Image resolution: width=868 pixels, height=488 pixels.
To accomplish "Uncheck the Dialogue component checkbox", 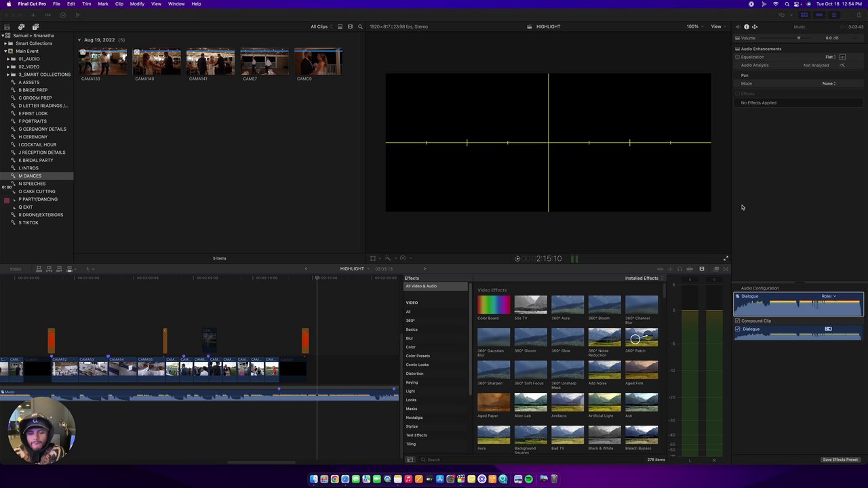I will coord(738,329).
